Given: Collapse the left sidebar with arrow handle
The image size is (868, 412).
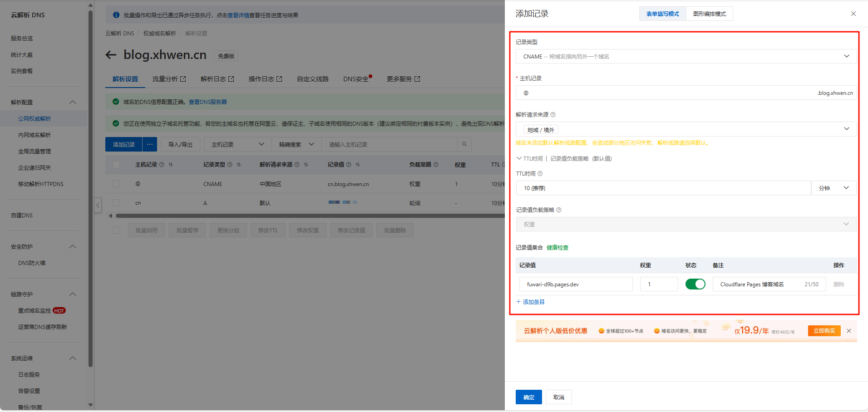Looking at the screenshot, I should click(x=98, y=205).
